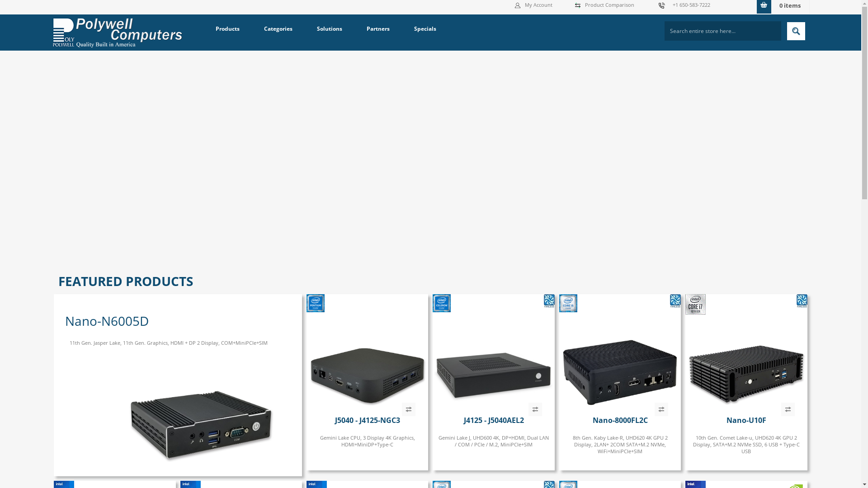Click the phone number +1 650-583-7222
The image size is (868, 488).
691,5
